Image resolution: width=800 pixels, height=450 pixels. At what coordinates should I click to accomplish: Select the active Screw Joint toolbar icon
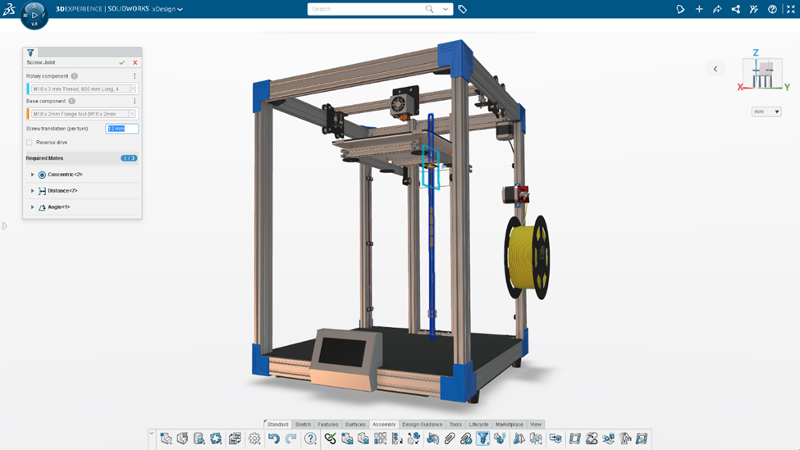(483, 438)
